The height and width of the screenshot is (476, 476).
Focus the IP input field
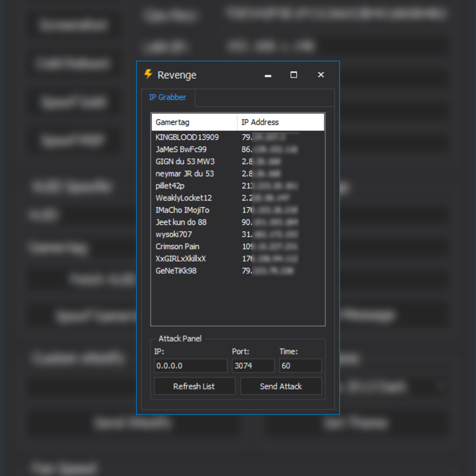pos(190,366)
